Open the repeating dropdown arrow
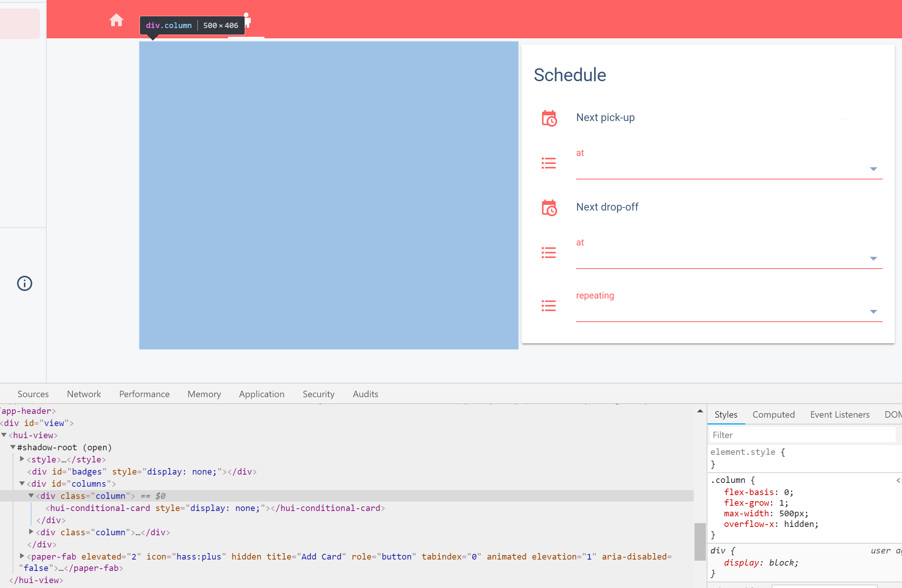The height and width of the screenshot is (588, 902). point(873,311)
